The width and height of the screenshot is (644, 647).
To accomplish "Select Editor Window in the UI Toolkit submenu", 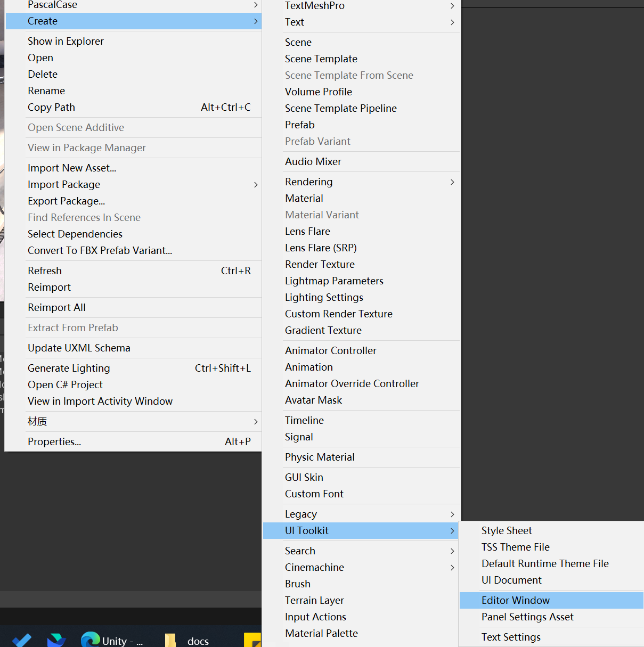I will tap(515, 601).
